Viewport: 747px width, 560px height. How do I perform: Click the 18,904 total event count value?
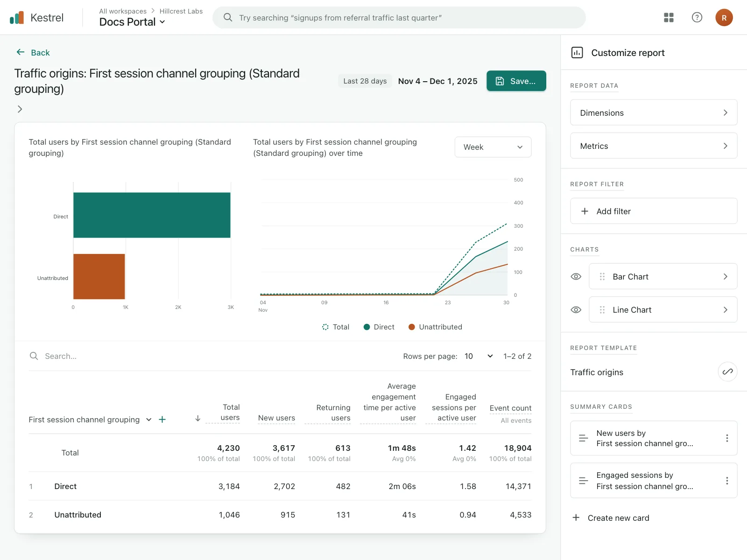click(x=518, y=448)
